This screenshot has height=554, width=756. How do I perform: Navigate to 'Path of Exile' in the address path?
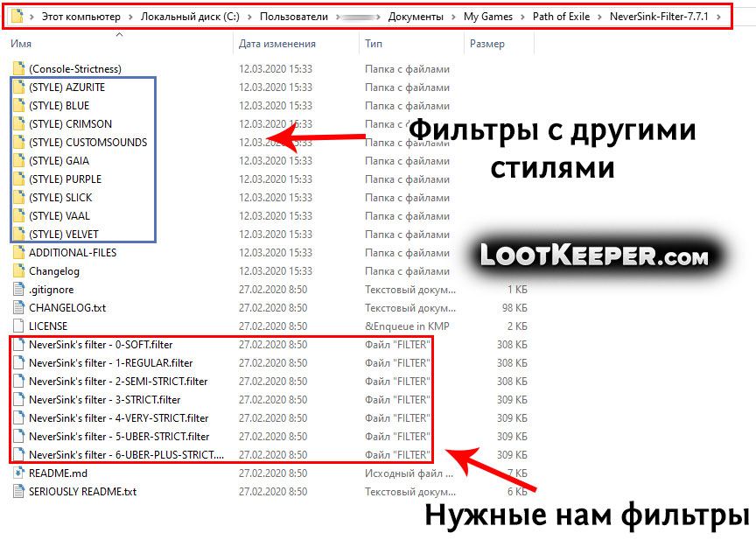[x=561, y=17]
